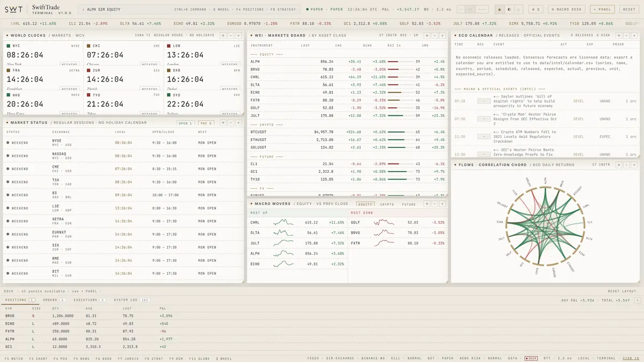Image resolution: width=644 pixels, height=362 pixels.
Task: Select the BRVO position row
Action: [322, 316]
